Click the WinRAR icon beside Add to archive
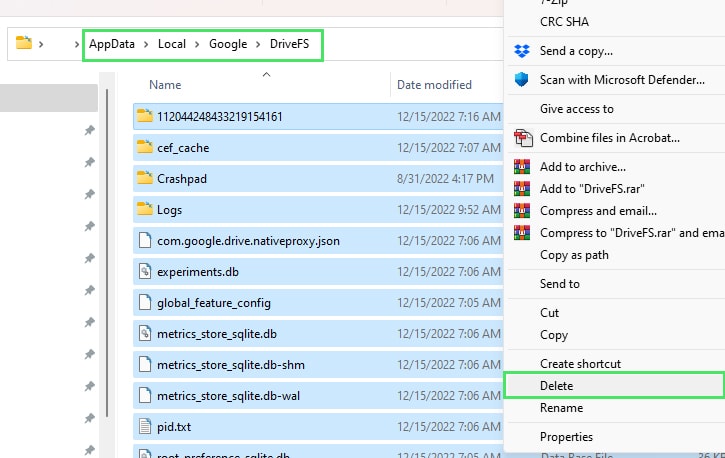 [522, 166]
